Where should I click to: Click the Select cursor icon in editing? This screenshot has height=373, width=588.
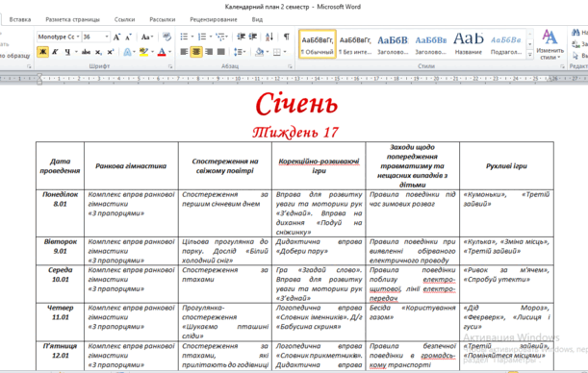[x=575, y=56]
